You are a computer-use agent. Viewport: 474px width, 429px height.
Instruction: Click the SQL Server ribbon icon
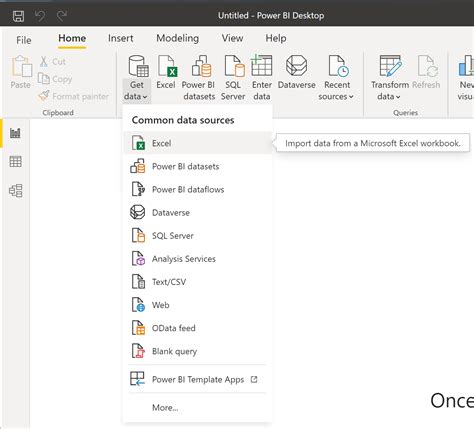233,78
